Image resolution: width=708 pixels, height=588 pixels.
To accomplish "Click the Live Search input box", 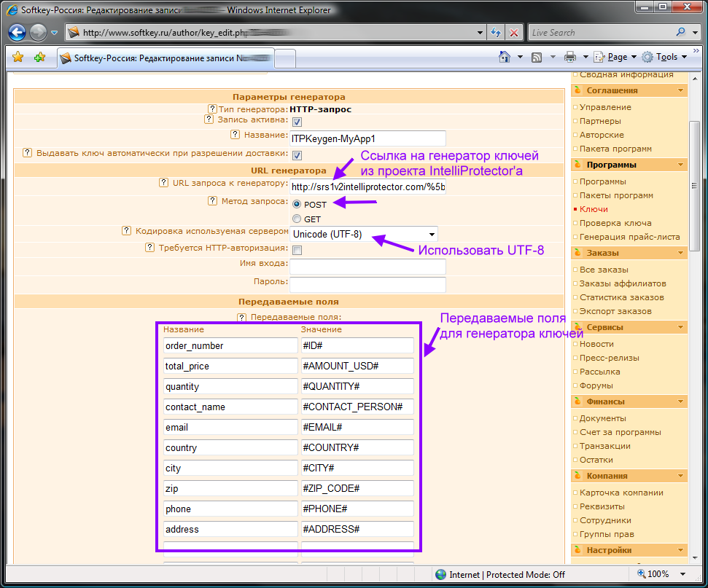I will tap(601, 33).
